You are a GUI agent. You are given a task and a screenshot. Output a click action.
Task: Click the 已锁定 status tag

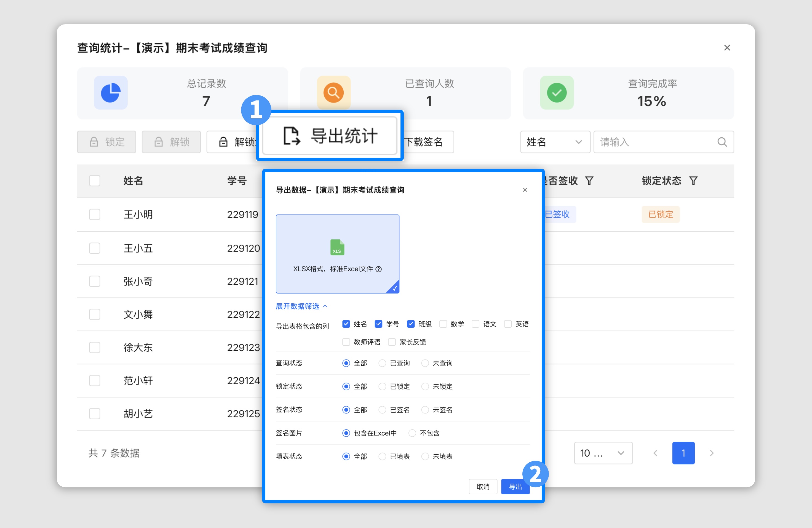661,214
